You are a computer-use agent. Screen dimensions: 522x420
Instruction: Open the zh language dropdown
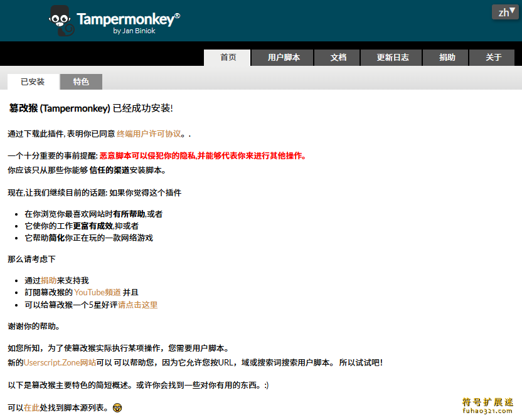pyautogui.click(x=506, y=13)
